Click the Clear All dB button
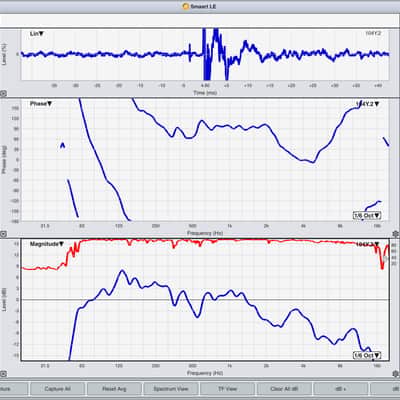 284,389
